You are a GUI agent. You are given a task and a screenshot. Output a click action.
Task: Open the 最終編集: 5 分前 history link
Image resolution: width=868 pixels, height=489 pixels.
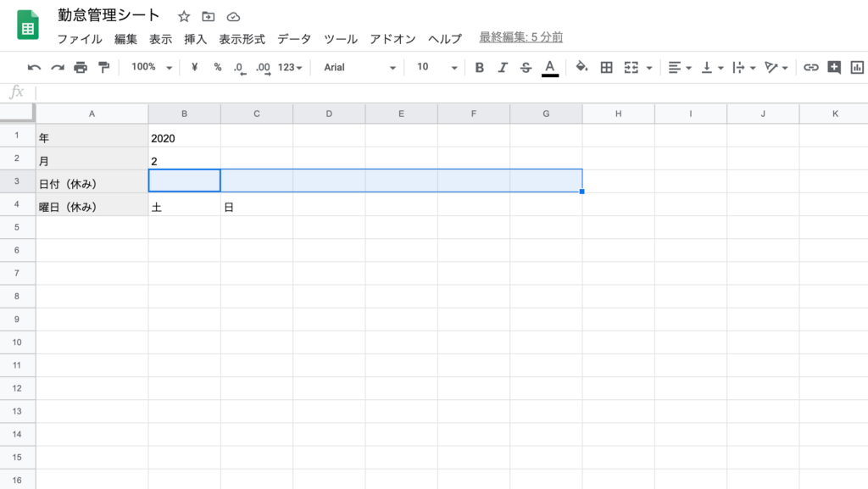tap(521, 37)
